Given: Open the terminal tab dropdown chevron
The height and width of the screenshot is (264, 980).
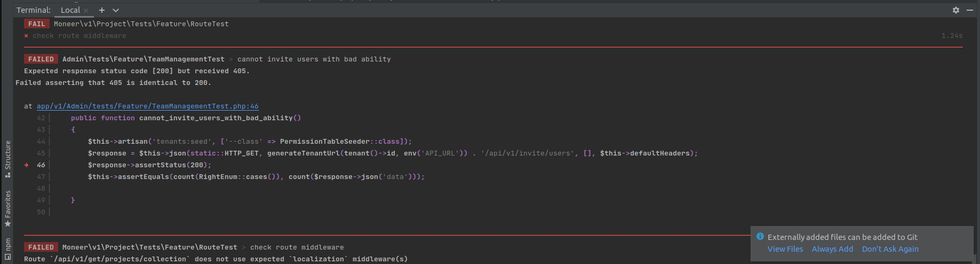Looking at the screenshot, I should click(x=116, y=10).
